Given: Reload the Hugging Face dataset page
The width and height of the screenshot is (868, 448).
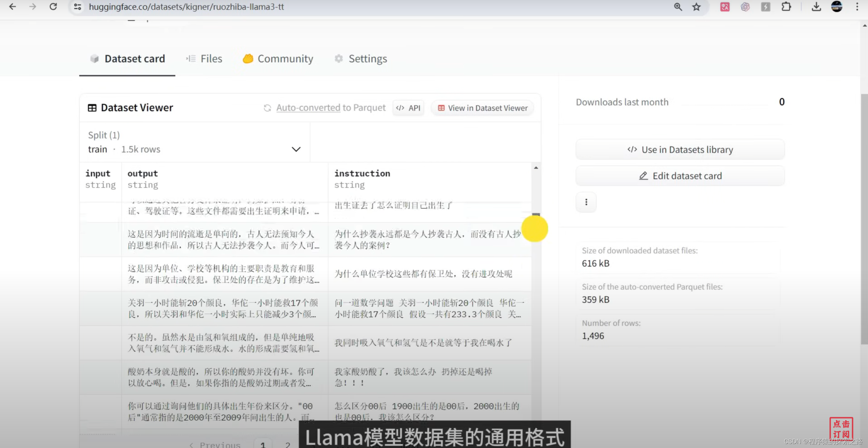Looking at the screenshot, I should (53, 7).
